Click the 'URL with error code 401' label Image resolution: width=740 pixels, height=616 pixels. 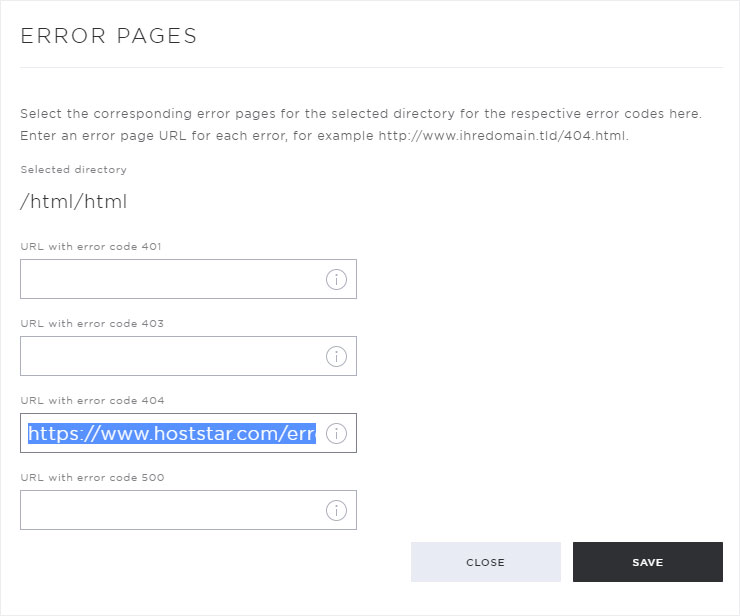tap(91, 246)
